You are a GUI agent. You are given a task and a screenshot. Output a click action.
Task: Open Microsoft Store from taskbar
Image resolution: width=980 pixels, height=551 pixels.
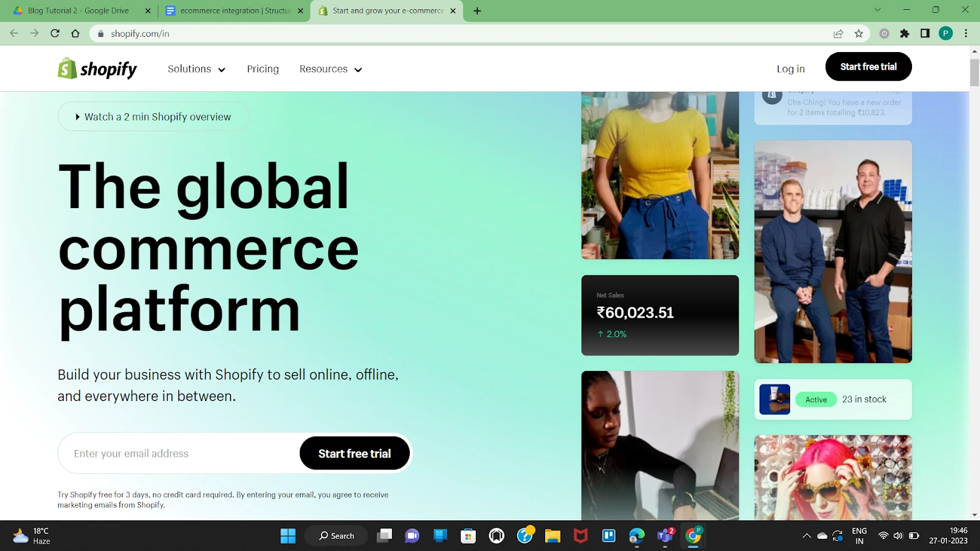coord(469,536)
